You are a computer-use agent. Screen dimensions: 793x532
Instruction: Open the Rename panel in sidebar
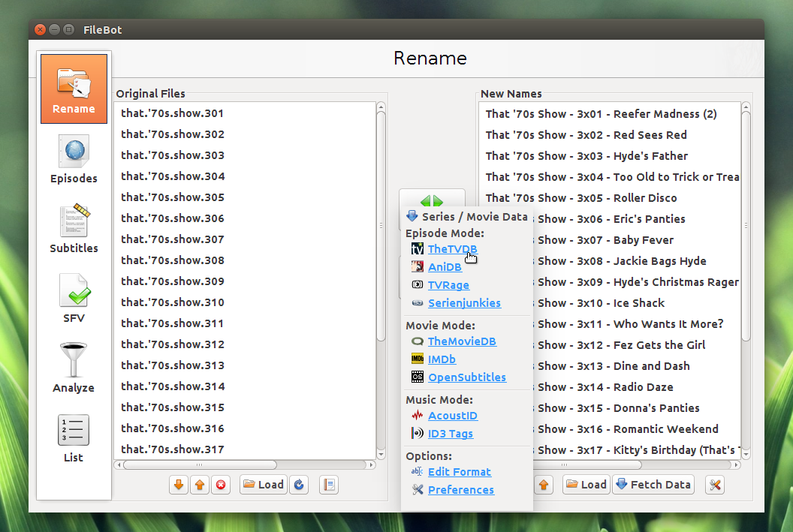74,89
